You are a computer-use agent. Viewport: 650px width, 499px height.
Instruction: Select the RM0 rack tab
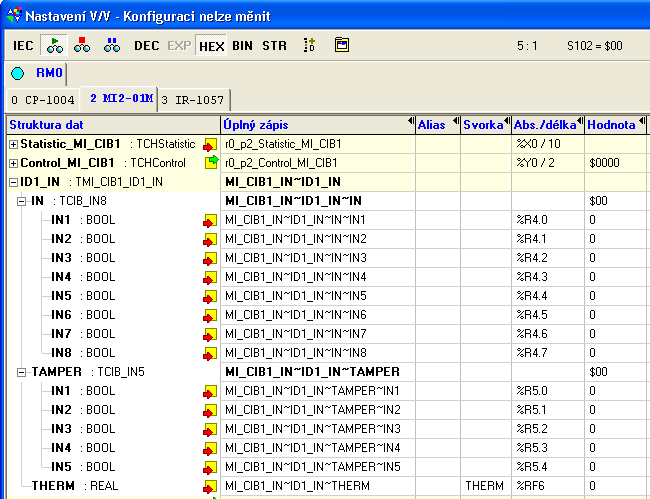[49, 73]
